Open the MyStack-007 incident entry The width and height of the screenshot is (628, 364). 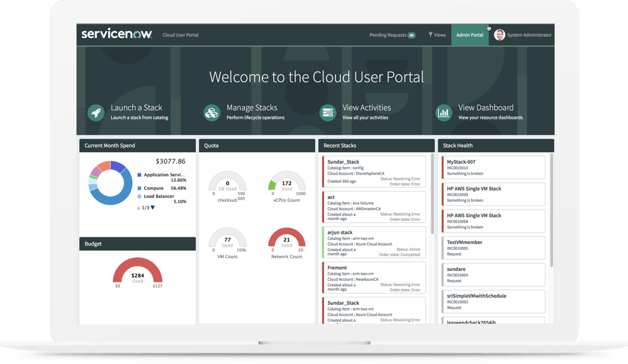tap(493, 167)
